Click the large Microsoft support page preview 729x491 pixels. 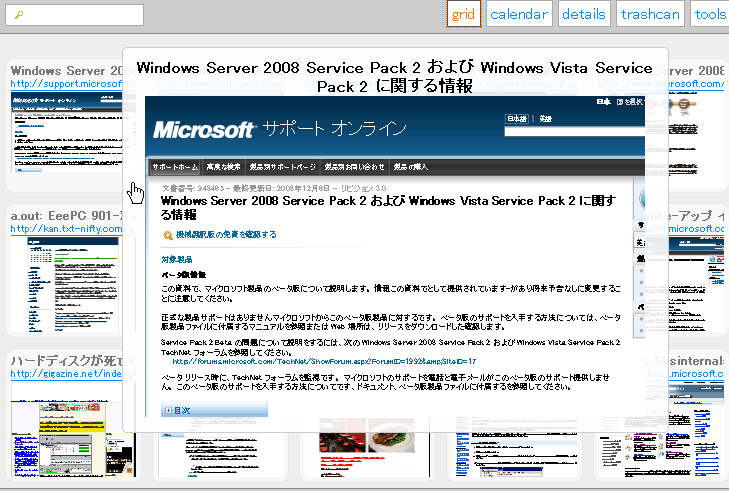point(395,257)
